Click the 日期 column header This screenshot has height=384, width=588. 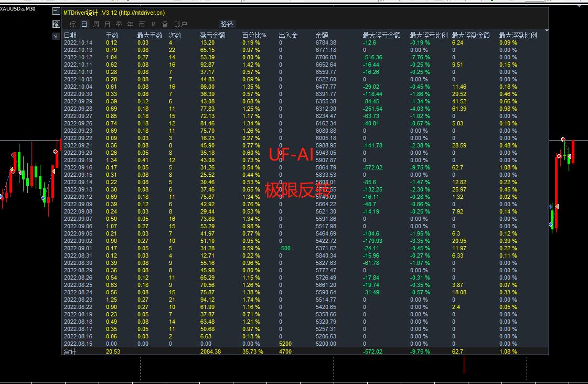tap(70, 35)
